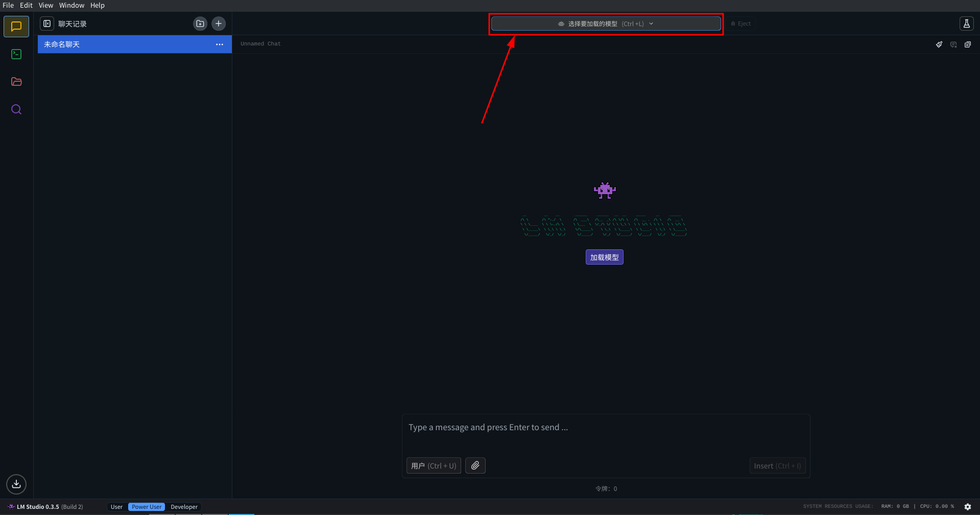The height and width of the screenshot is (515, 980).
Task: Click the Unnamed Chat title text
Action: point(260,44)
